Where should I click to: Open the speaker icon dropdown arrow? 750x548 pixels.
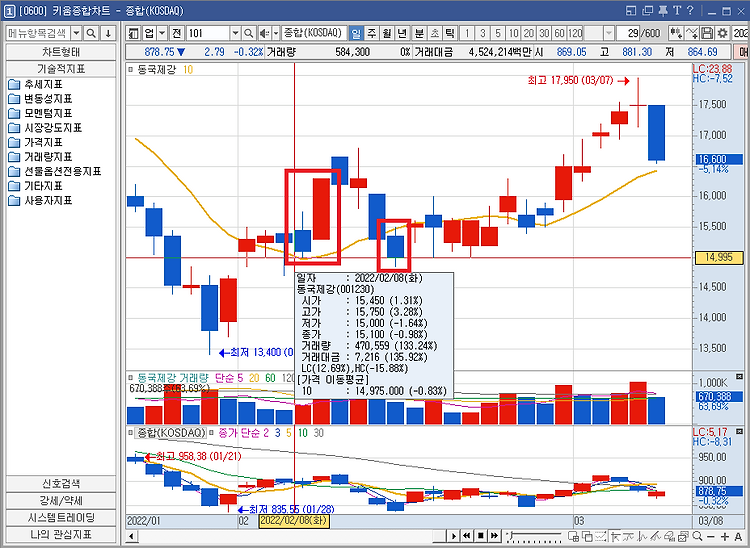(276, 33)
